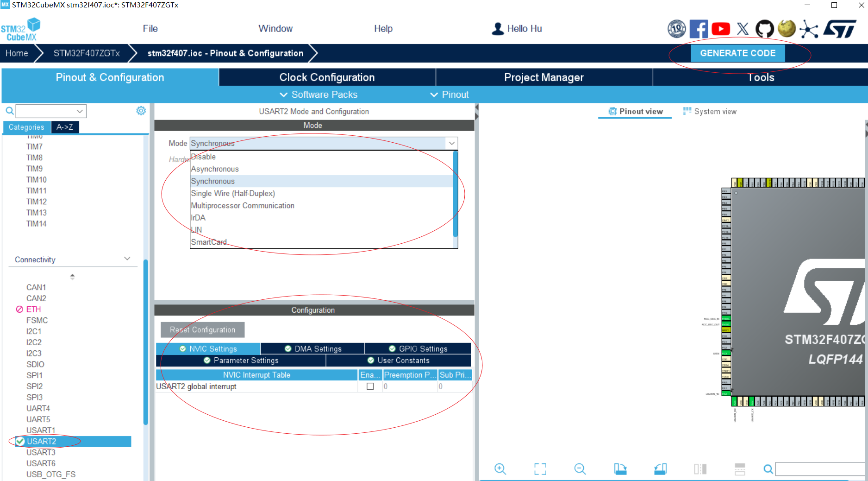The image size is (868, 481).
Task: Select SPI1 in the Connectivity list
Action: 34,375
